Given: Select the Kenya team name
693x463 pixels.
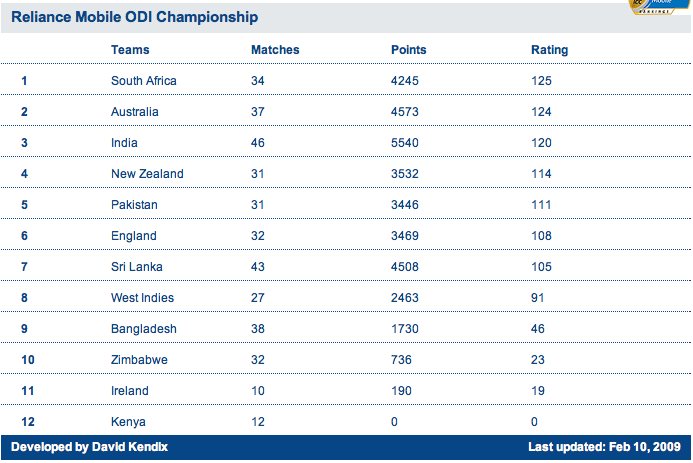Looking at the screenshot, I should pyautogui.click(x=128, y=422).
